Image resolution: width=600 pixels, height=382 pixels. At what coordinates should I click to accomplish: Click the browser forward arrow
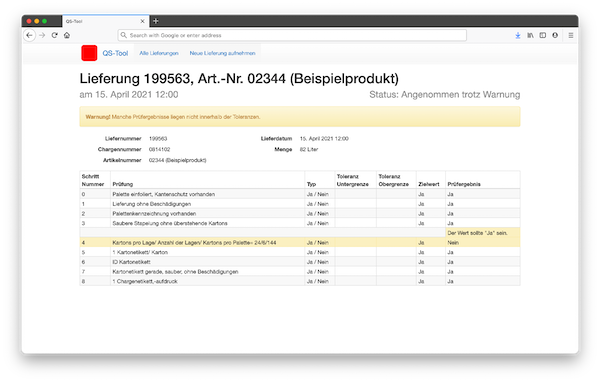(x=42, y=35)
